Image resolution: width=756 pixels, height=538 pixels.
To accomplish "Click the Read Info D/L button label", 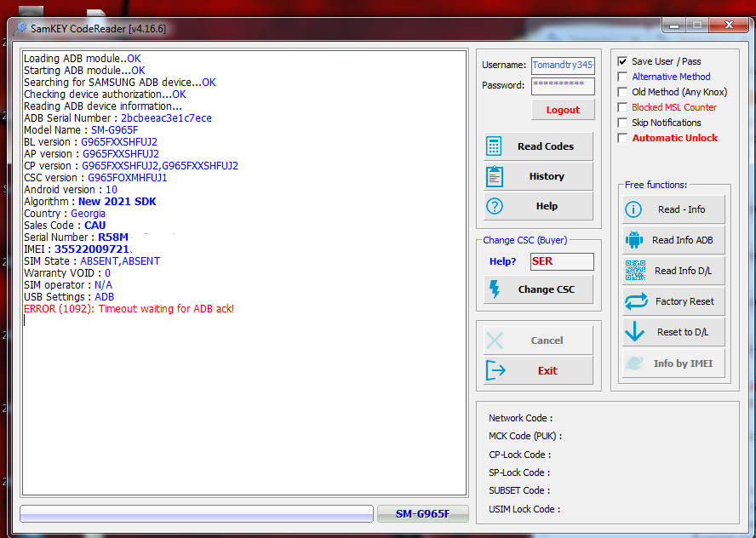I will tap(683, 271).
